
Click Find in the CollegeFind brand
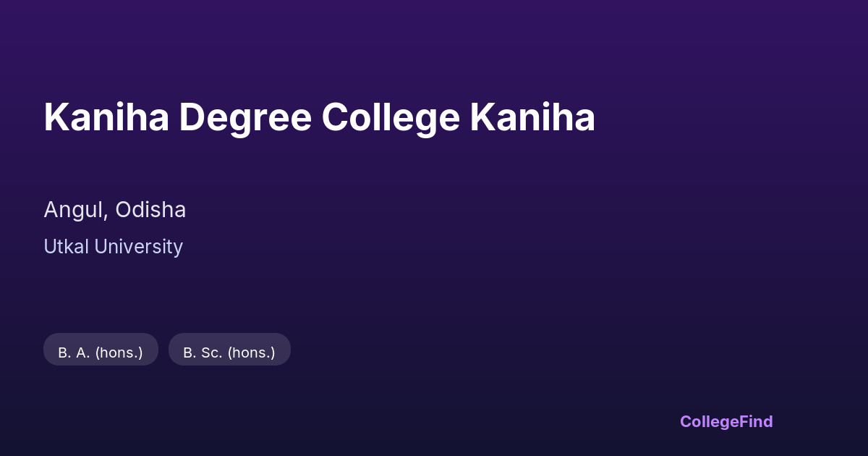[757, 421]
